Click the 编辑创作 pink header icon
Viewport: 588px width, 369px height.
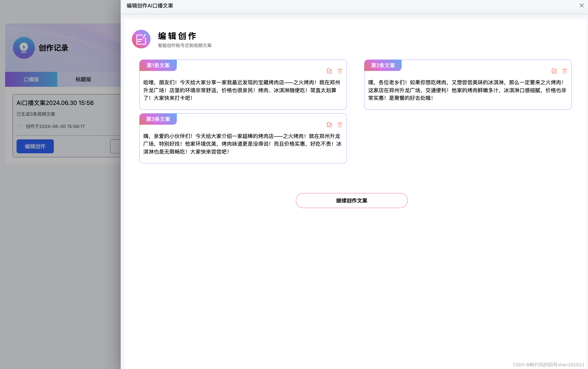click(x=141, y=39)
